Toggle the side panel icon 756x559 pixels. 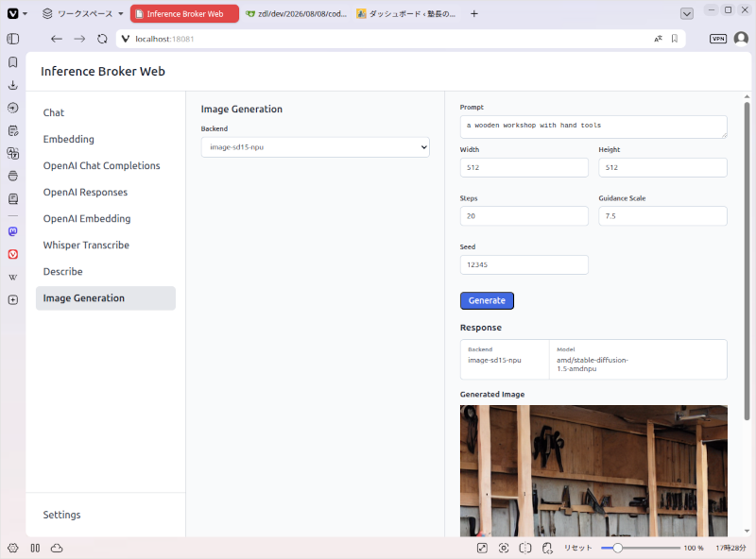pyautogui.click(x=13, y=39)
